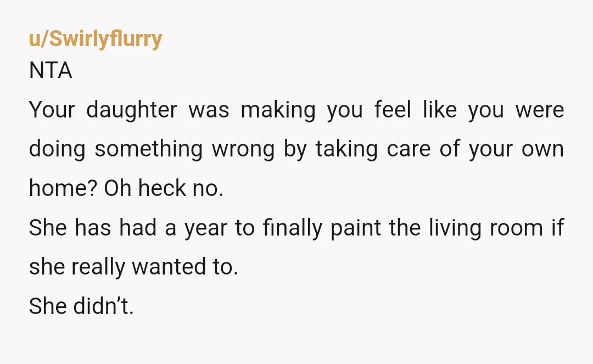This screenshot has height=364, width=593.
Task: Click the word "year" in the comment
Action: pos(206,228)
